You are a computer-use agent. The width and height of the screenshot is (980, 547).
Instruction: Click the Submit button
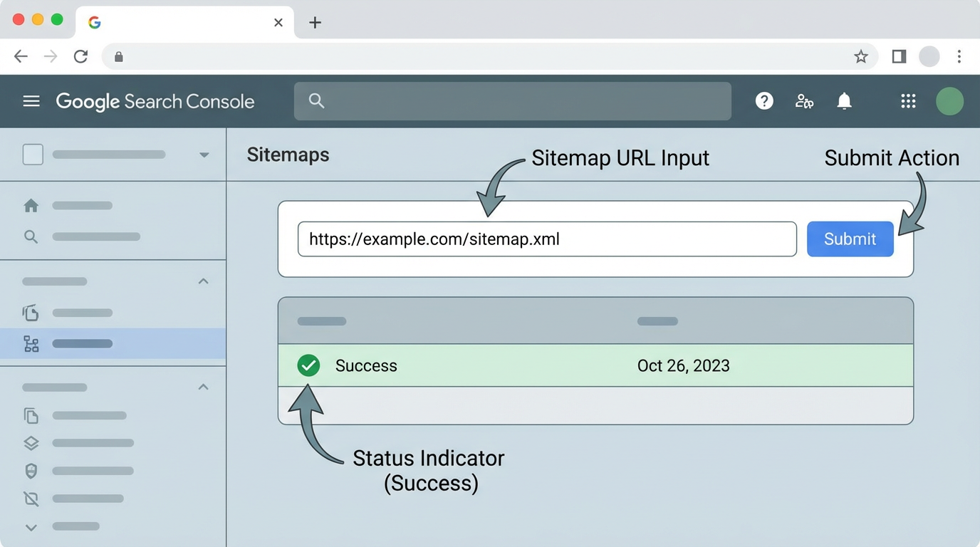(850, 239)
